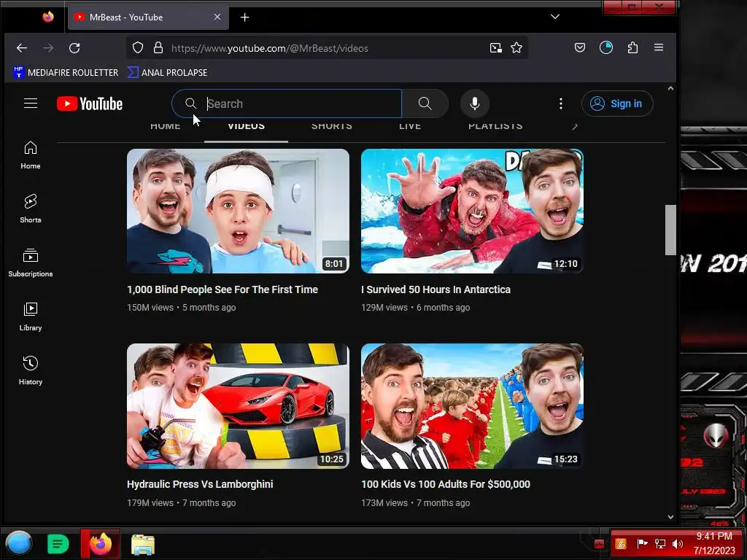
Task: Switch to the channel PLAYLISTS tab
Action: (495, 127)
